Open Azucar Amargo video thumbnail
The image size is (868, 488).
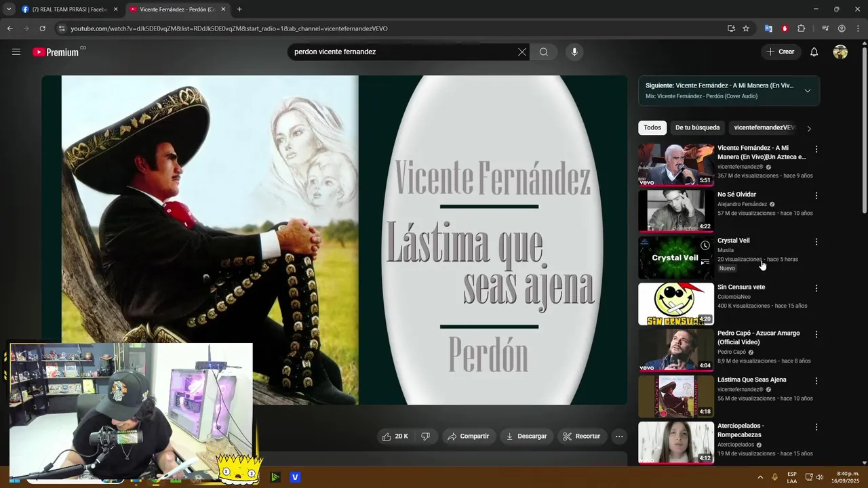[x=676, y=350]
